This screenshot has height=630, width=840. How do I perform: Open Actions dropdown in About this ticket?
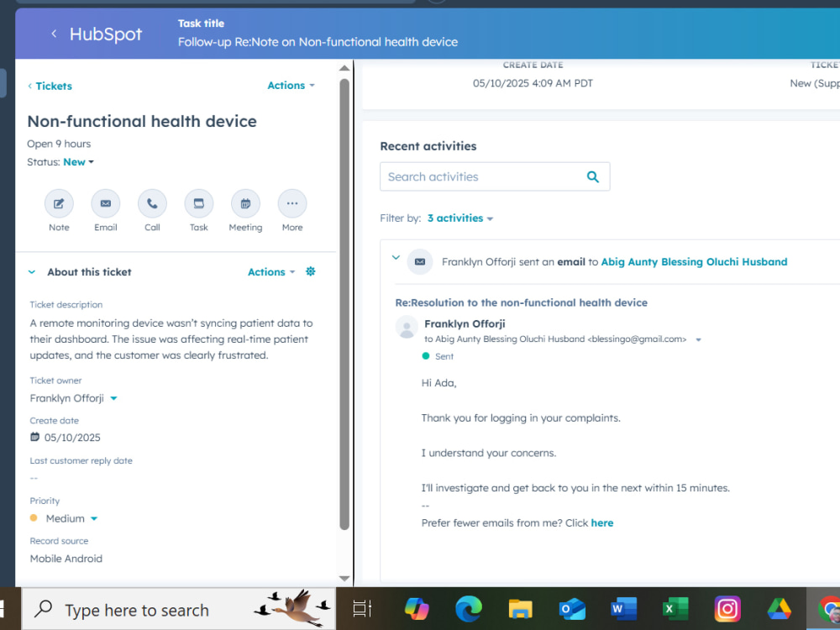point(271,272)
